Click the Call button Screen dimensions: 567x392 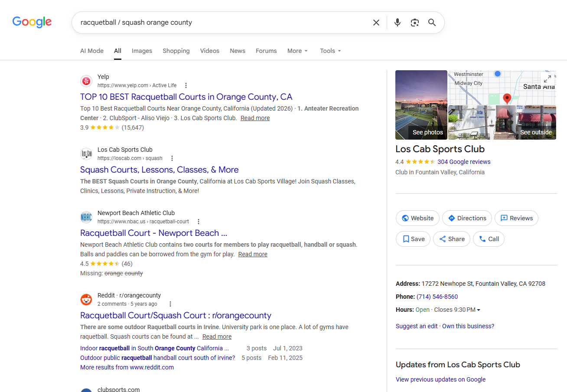pos(489,239)
